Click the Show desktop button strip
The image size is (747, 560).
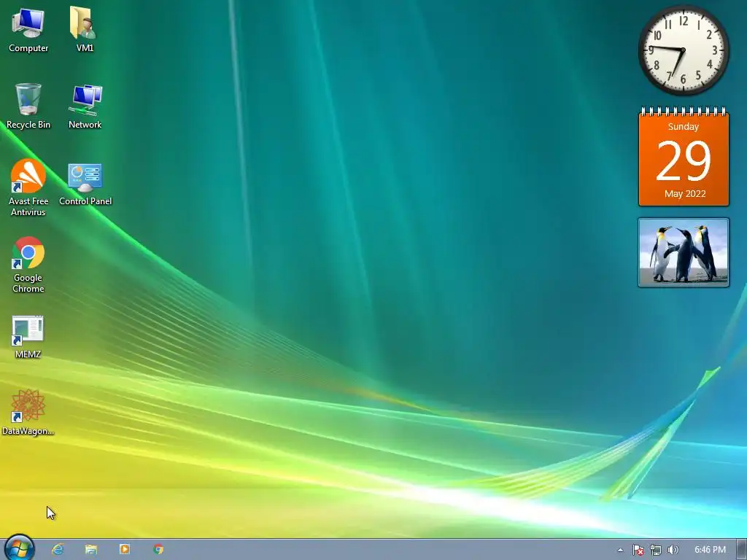coord(742,550)
